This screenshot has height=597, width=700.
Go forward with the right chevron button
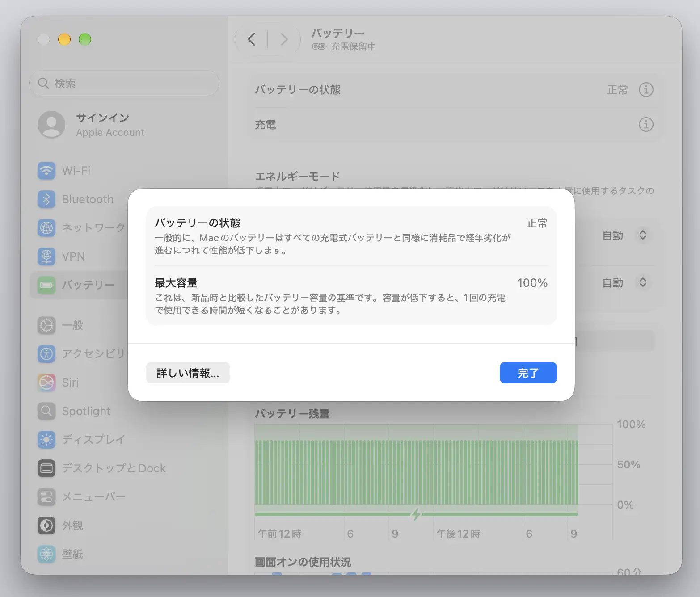point(284,39)
